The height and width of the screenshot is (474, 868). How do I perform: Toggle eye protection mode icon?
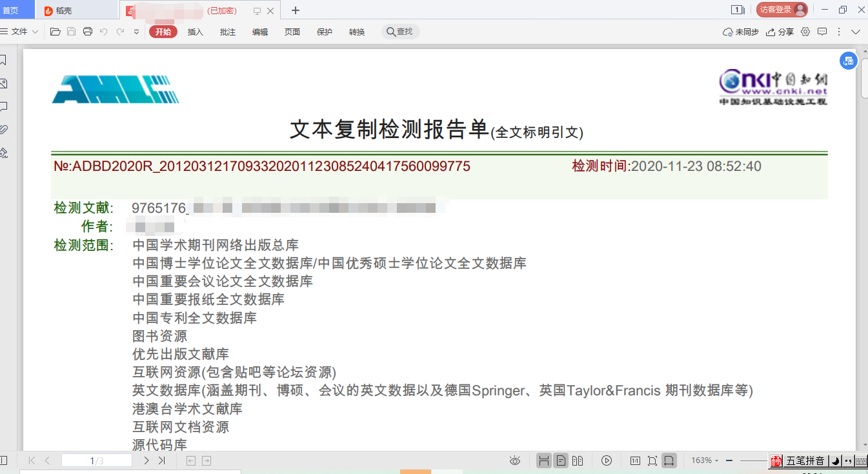click(515, 460)
